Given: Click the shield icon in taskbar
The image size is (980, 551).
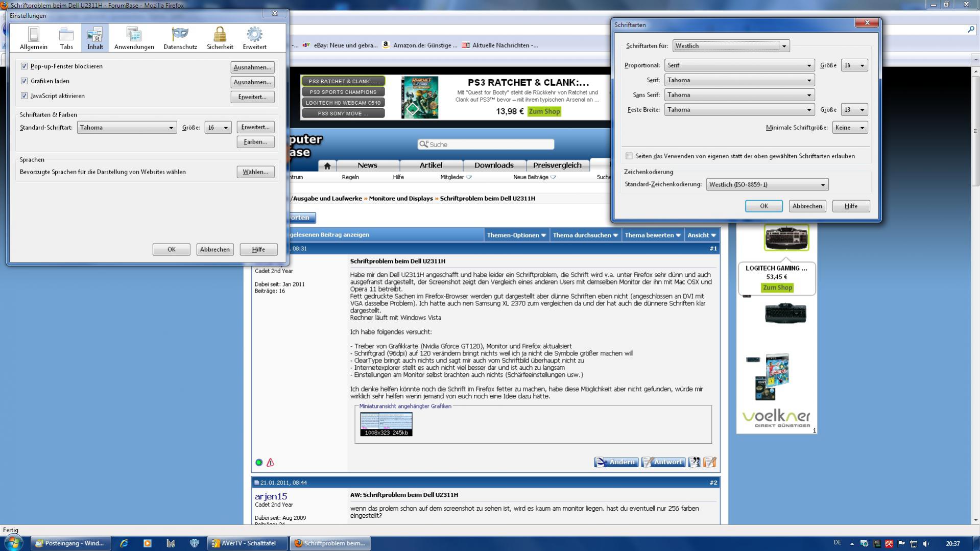Looking at the screenshot, I should 194,543.
